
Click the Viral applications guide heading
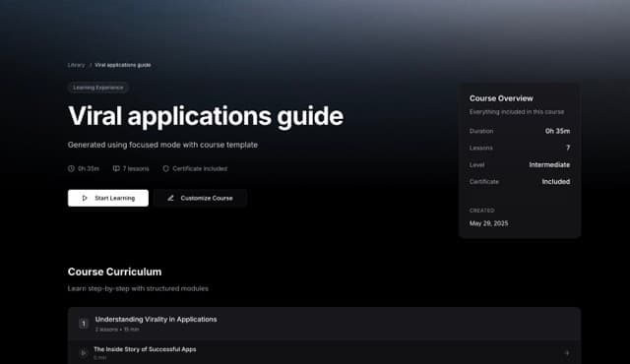[x=206, y=116]
